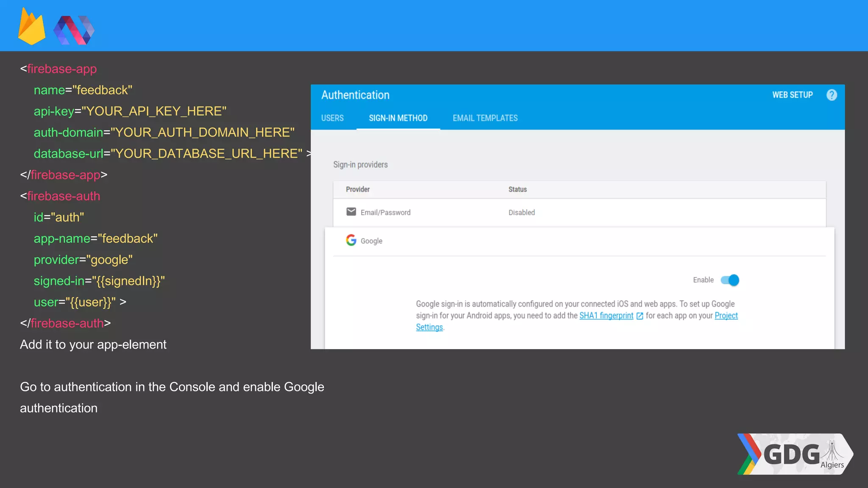Click the name="feedback" code line

[83, 90]
